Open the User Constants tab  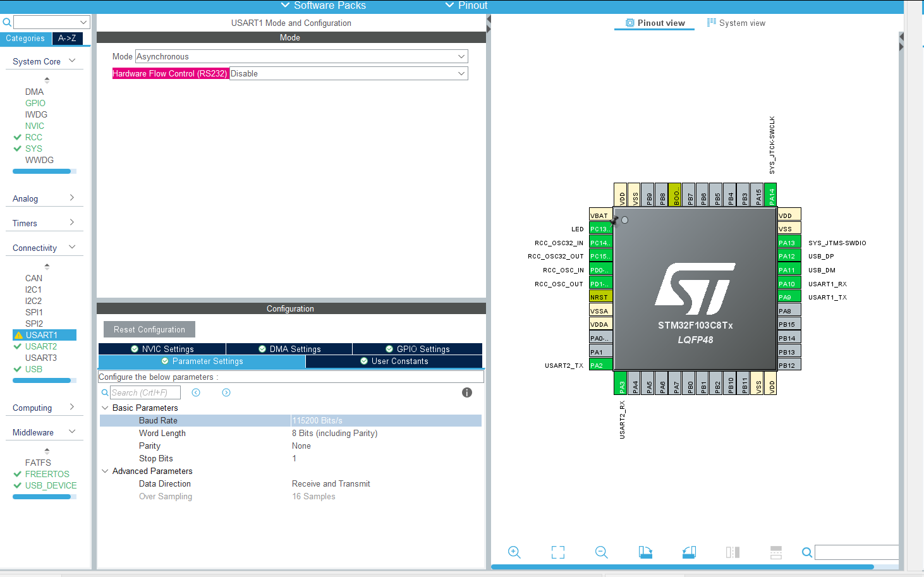coord(394,361)
